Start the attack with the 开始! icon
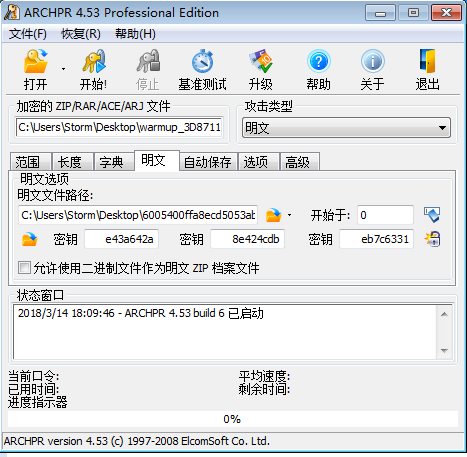467x457 pixels. point(94,62)
